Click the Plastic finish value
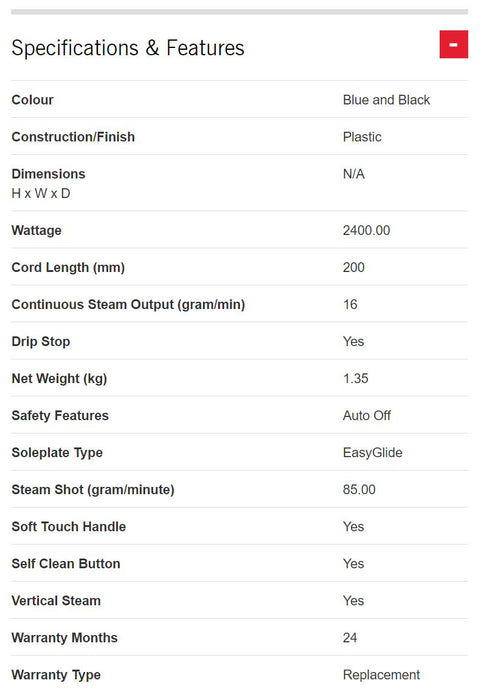This screenshot has width=492, height=700. [x=362, y=137]
